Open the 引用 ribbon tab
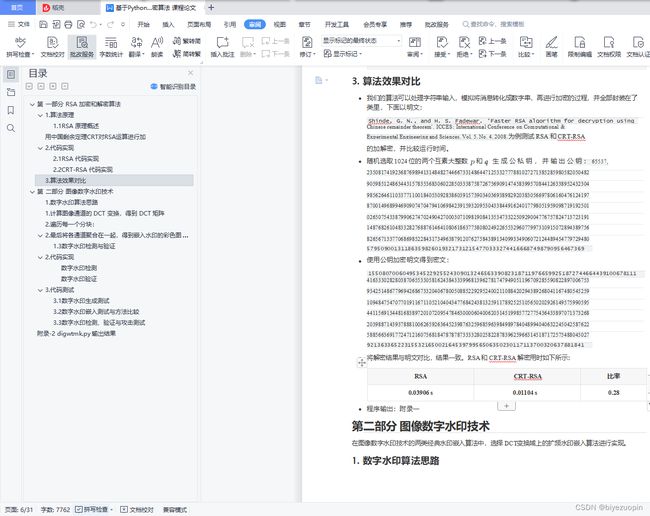650x516 pixels. pyautogui.click(x=230, y=24)
